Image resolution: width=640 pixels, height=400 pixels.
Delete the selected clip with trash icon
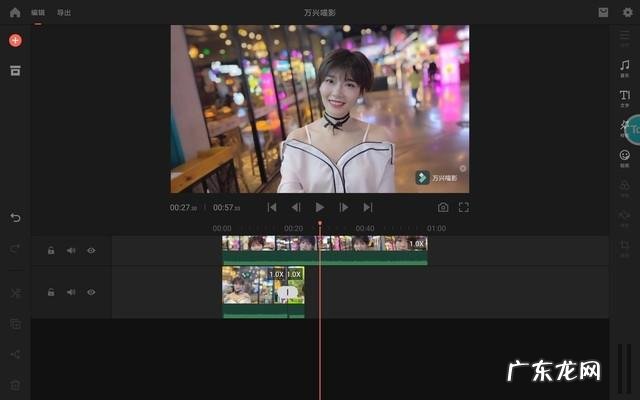pos(16,384)
